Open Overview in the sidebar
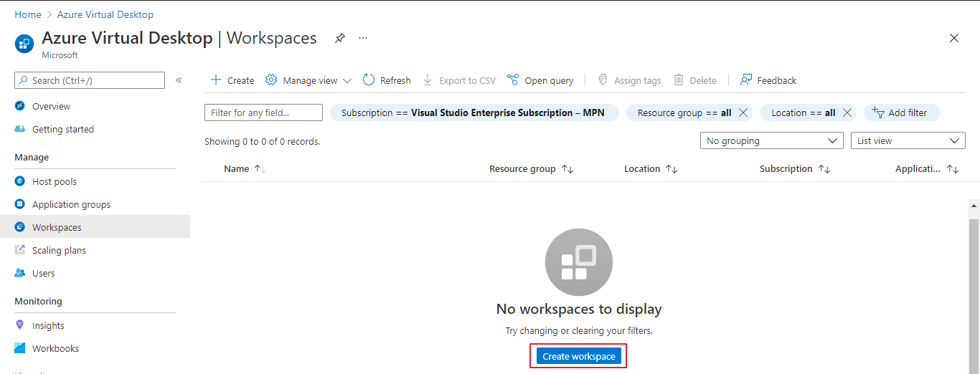The height and width of the screenshot is (374, 980). click(x=51, y=106)
